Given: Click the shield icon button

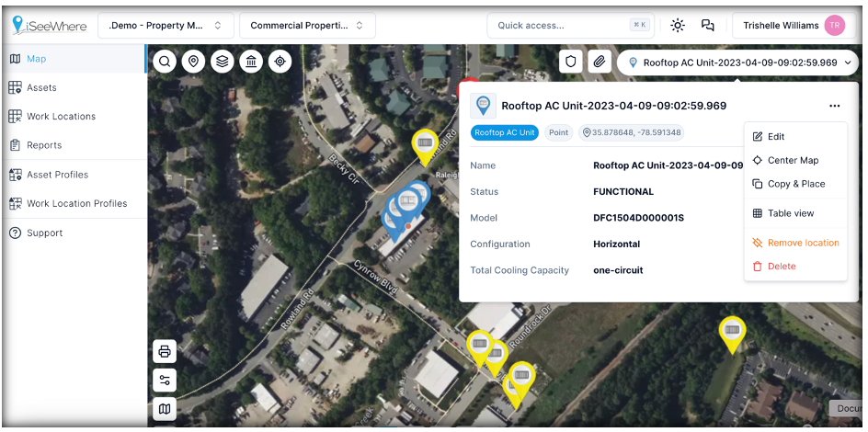Looking at the screenshot, I should point(571,62).
